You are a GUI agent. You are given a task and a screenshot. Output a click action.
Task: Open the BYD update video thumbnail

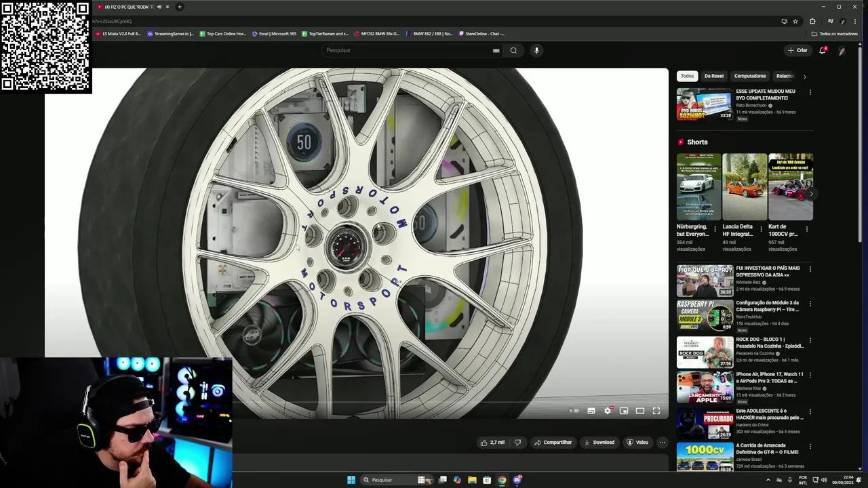pyautogui.click(x=705, y=104)
